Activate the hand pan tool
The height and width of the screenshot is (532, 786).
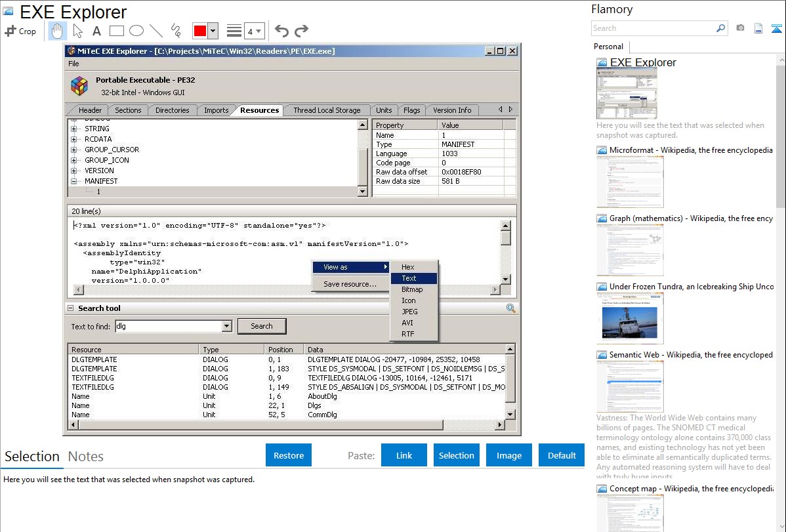tap(57, 31)
